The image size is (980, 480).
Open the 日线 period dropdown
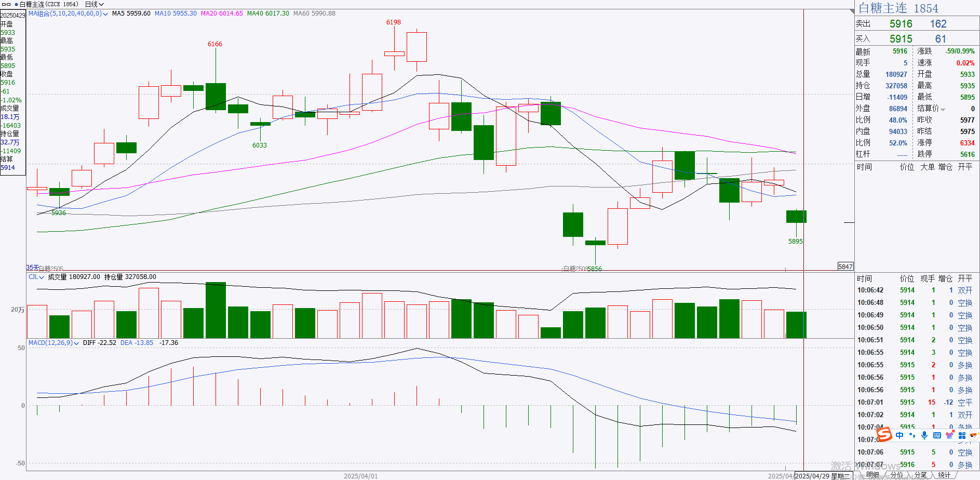pos(95,4)
